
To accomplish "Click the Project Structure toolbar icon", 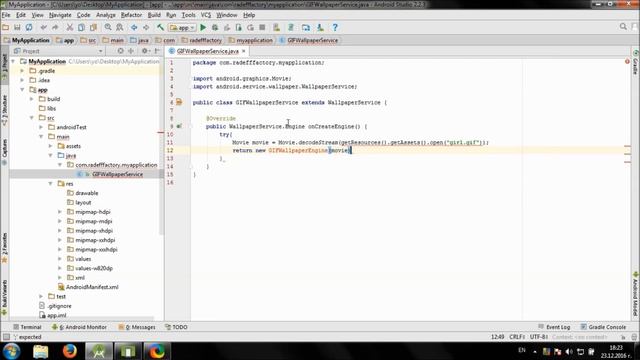I will click(x=306, y=27).
